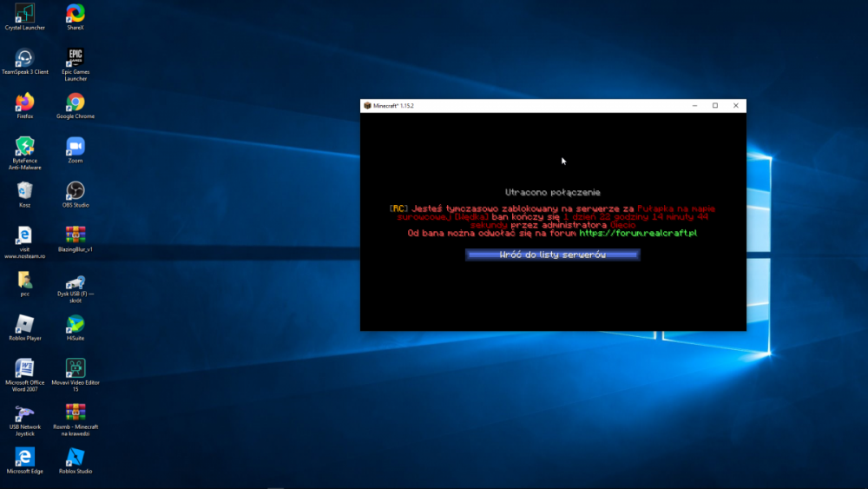
Task: Click the Google Chrome desktop icon
Action: click(76, 102)
